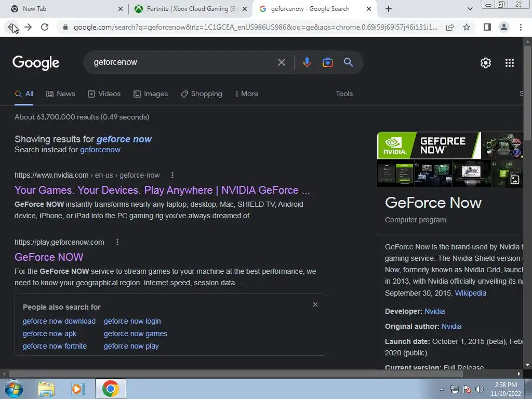Open File Explorer from the taskbar
This screenshot has height=399, width=532.
pyautogui.click(x=46, y=389)
